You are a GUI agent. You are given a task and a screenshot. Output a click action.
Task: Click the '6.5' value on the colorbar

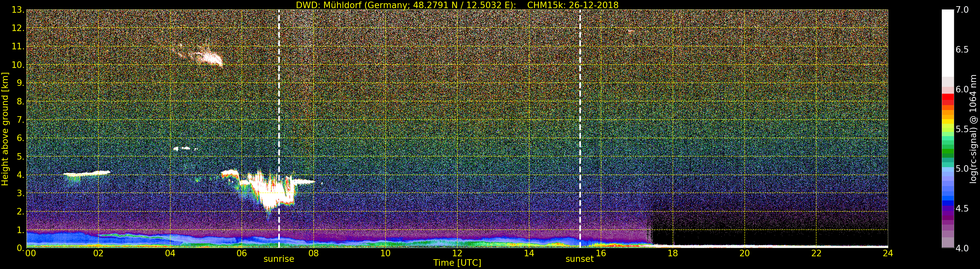coord(962,50)
